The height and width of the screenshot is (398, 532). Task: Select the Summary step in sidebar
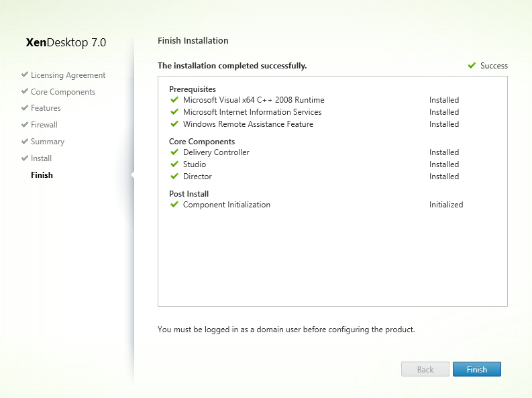coord(48,142)
